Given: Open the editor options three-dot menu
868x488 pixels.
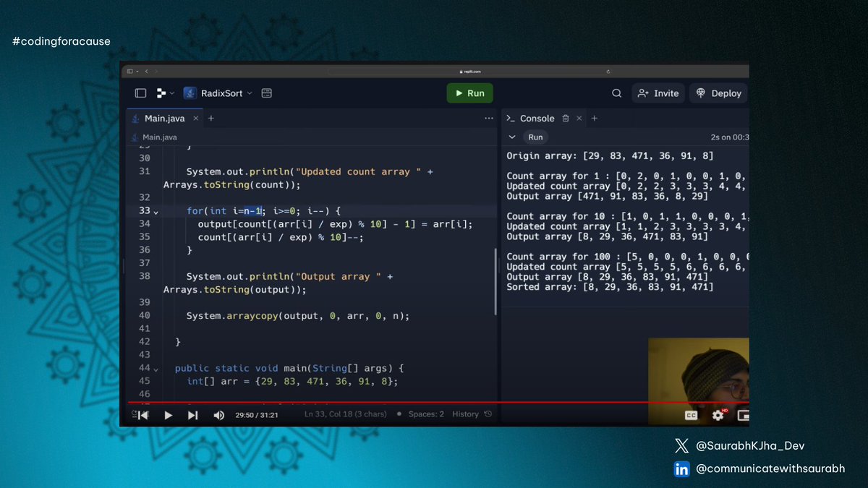Looking at the screenshot, I should 488,117.
